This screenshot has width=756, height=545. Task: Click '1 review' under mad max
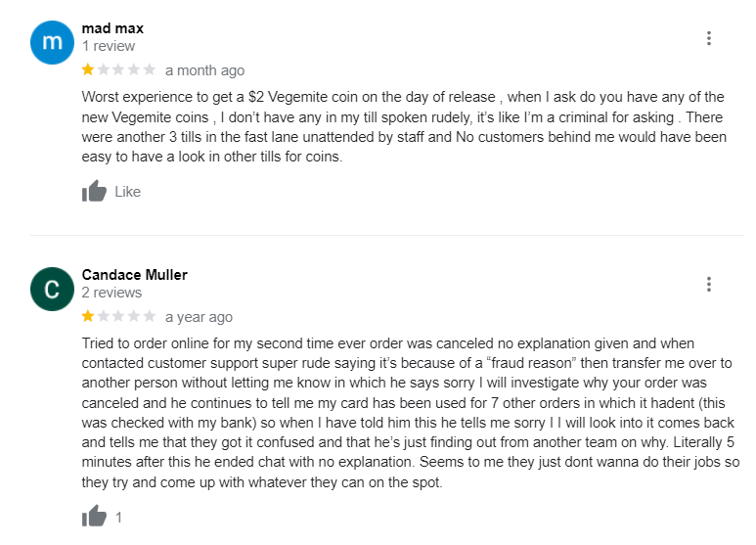[109, 46]
